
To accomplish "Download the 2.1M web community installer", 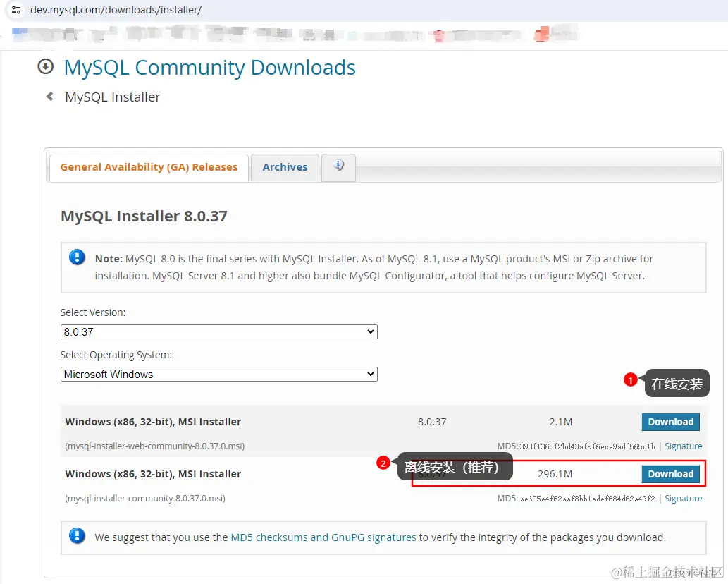I will [x=670, y=422].
